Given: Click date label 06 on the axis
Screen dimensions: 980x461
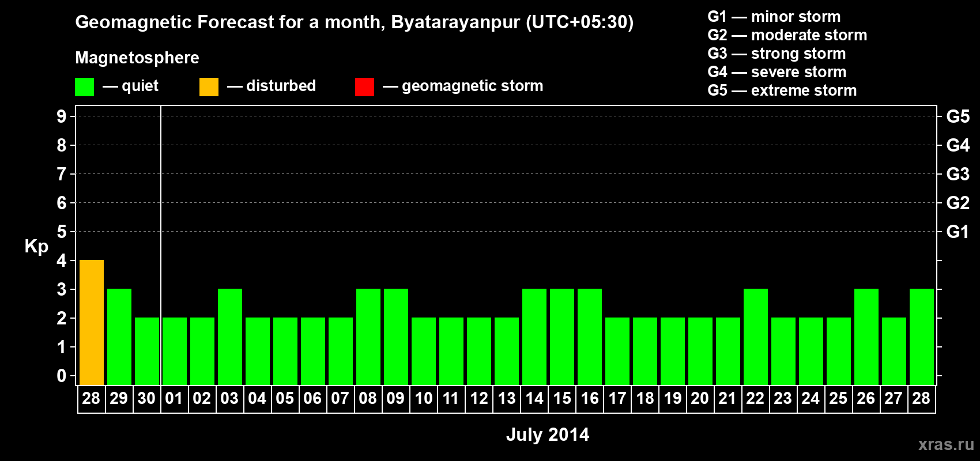Looking at the screenshot, I should 312,398.
